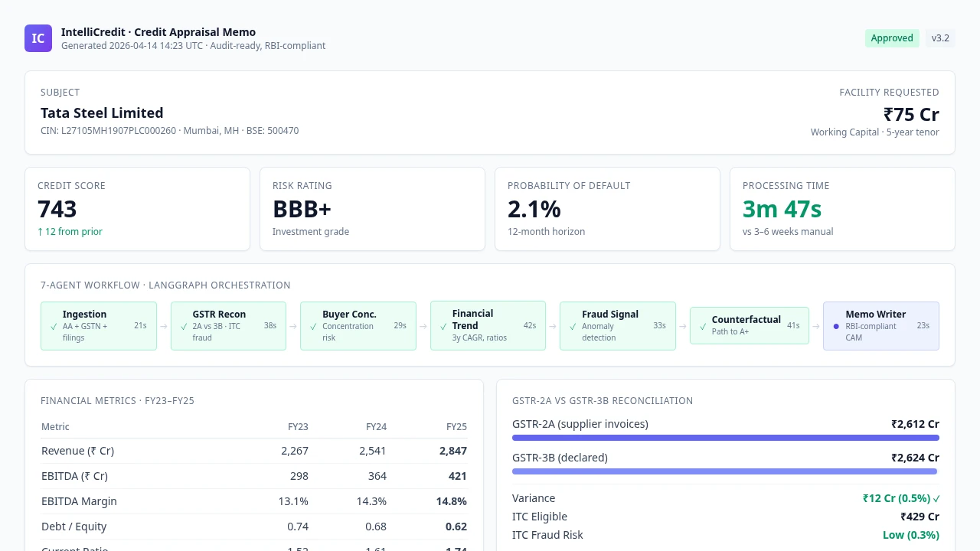
Task: Click the FY24 EBITDA value 364
Action: pos(377,476)
